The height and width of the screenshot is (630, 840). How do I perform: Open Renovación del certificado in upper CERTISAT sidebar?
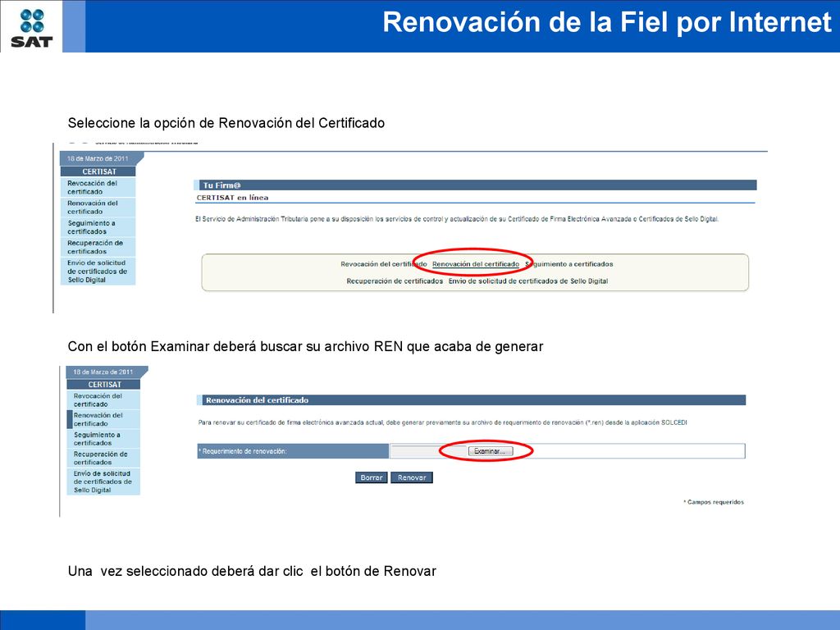pos(98,208)
